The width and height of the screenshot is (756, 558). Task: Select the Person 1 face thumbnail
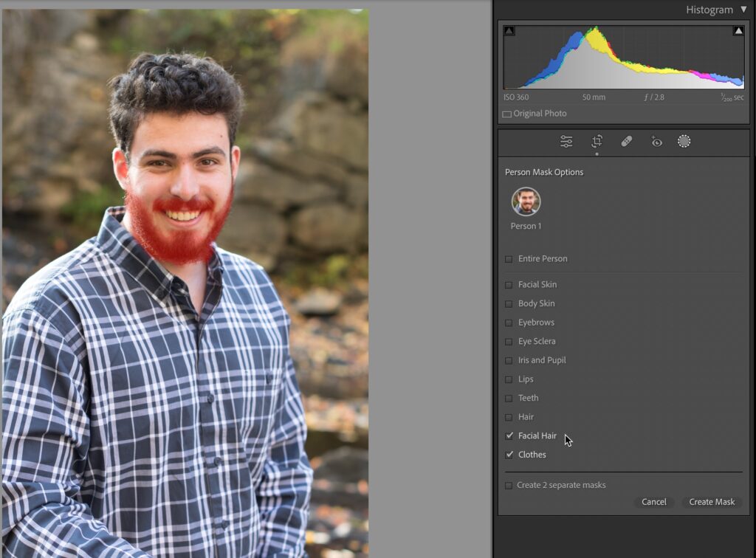(526, 201)
